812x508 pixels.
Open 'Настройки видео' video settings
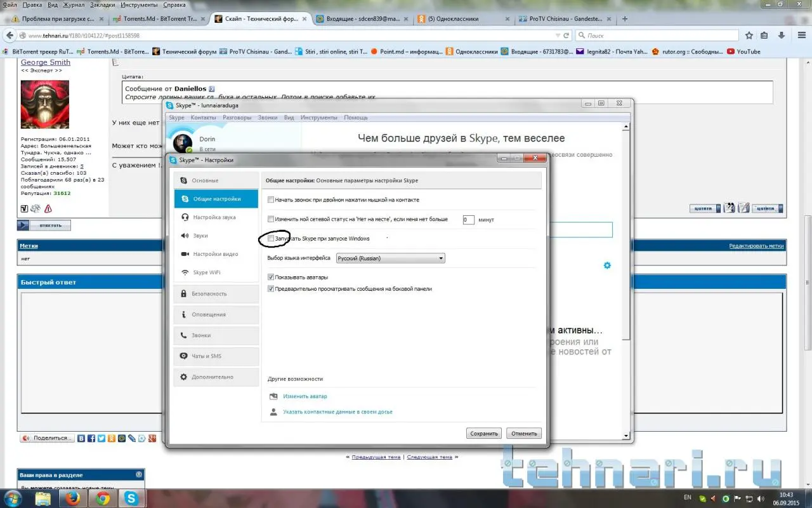[x=216, y=254]
